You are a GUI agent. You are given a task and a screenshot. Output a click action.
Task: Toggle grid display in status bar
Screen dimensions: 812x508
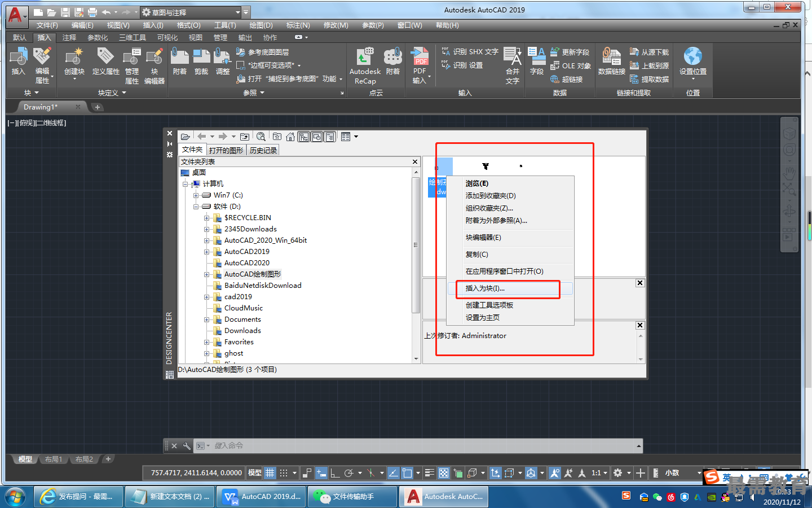coord(270,473)
